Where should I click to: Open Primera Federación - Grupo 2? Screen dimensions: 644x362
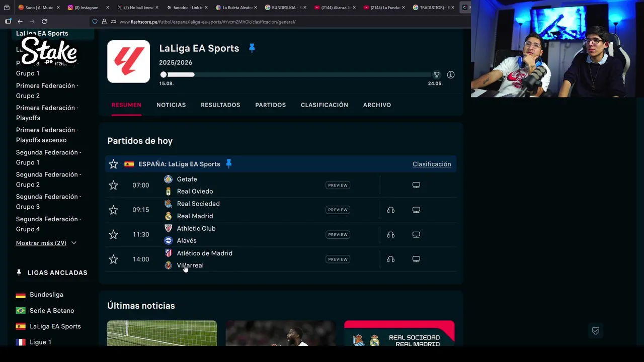point(47,90)
